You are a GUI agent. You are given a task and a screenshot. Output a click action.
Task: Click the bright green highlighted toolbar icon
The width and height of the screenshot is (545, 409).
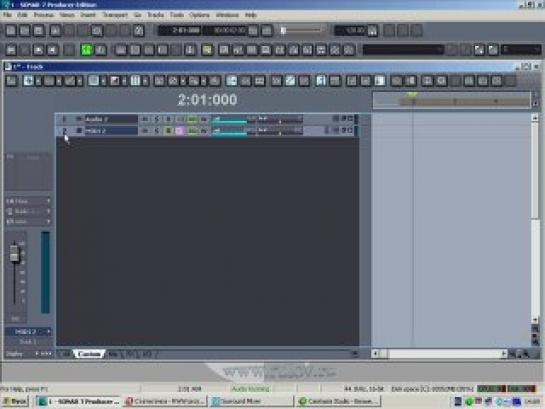pos(86,50)
